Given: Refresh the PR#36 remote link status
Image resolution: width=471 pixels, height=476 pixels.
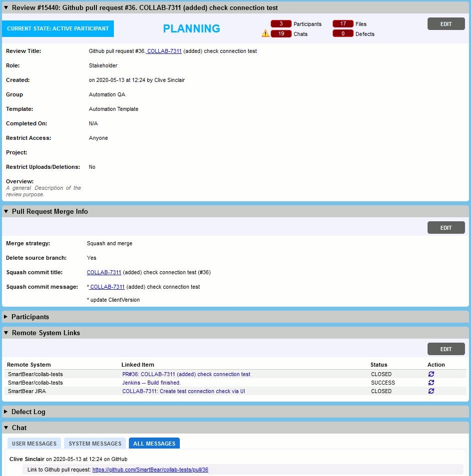Looking at the screenshot, I should [x=431, y=374].
